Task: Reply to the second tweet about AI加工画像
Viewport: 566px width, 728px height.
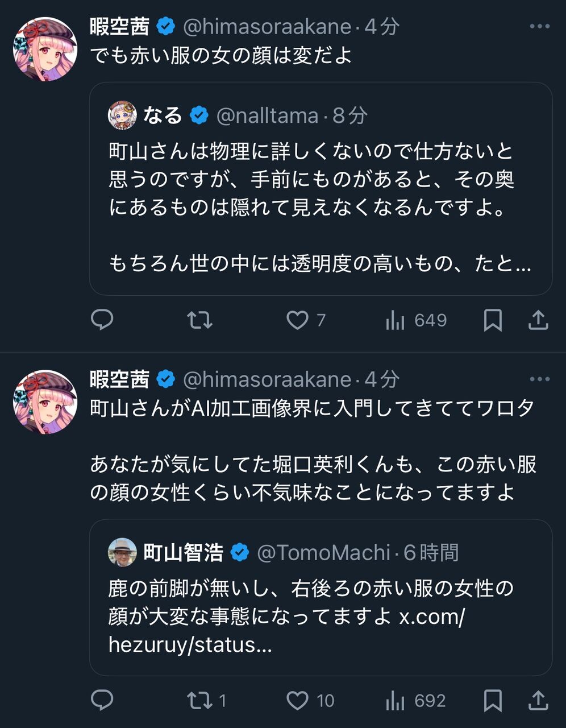Action: (102, 700)
